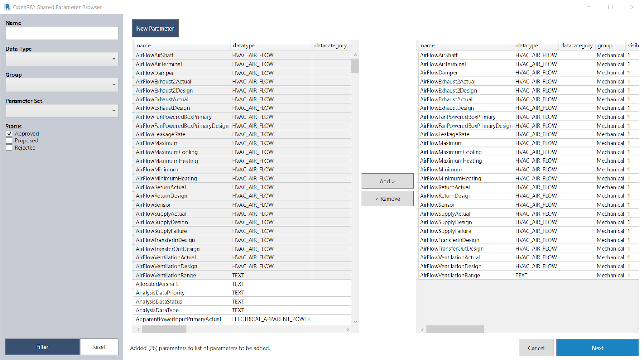Expand the Parameter Set dropdown
The height and width of the screenshot is (360, 644).
(x=62, y=111)
